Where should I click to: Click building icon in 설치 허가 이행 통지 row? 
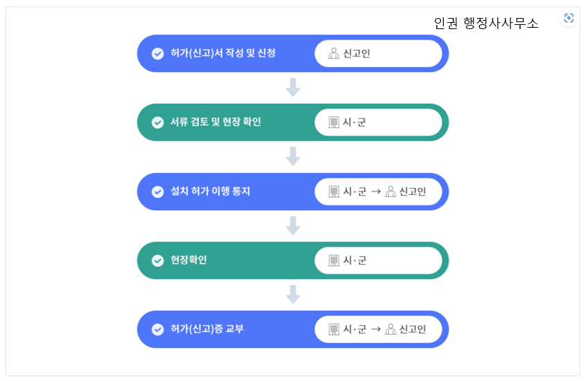334,192
